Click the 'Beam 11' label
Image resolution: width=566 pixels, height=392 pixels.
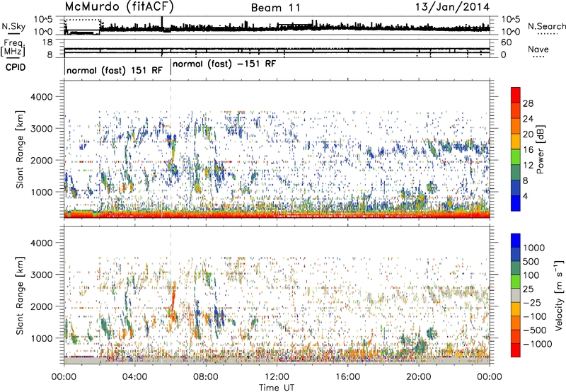pyautogui.click(x=275, y=8)
